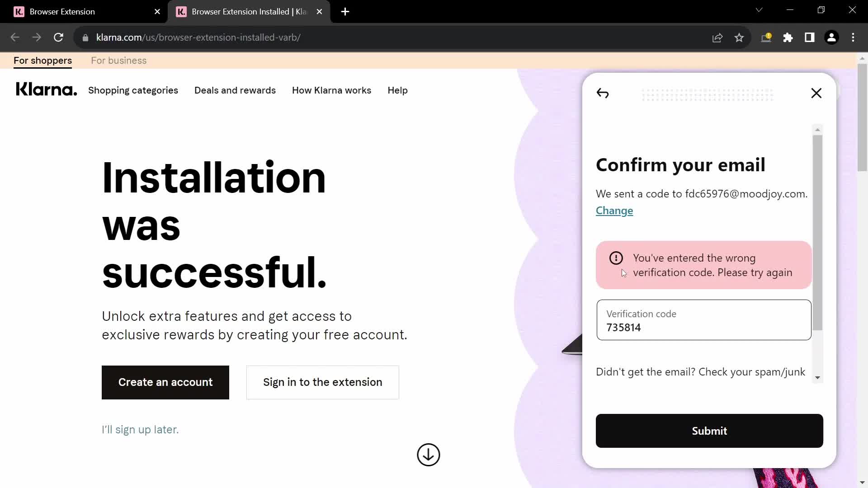Expand browser profile account dropdown
The width and height of the screenshot is (868, 488).
832,38
